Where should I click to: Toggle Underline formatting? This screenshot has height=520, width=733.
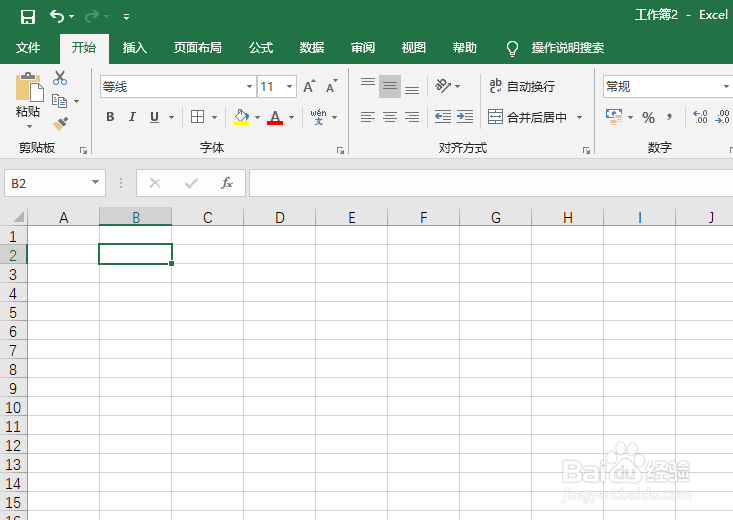click(x=154, y=117)
